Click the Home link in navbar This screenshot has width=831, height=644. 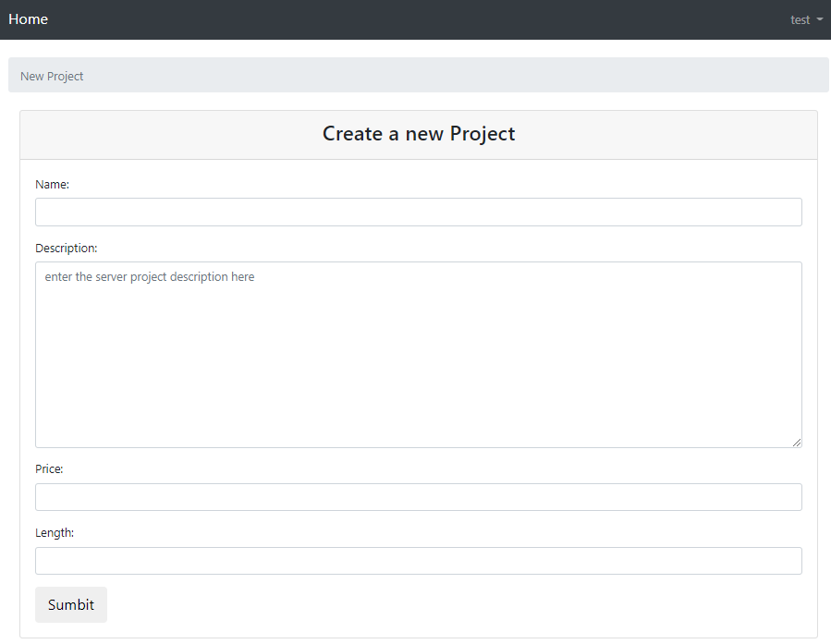tap(29, 19)
